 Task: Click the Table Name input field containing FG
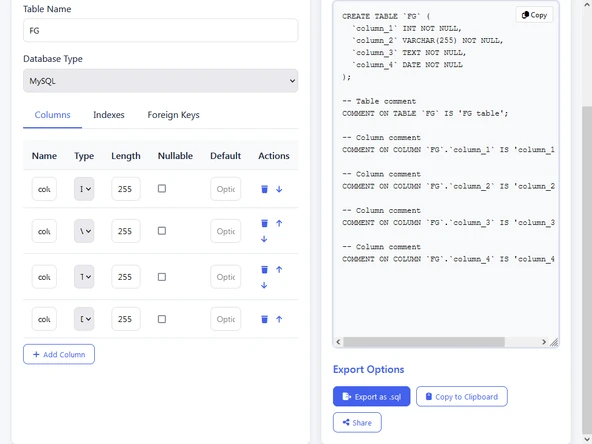(160, 30)
